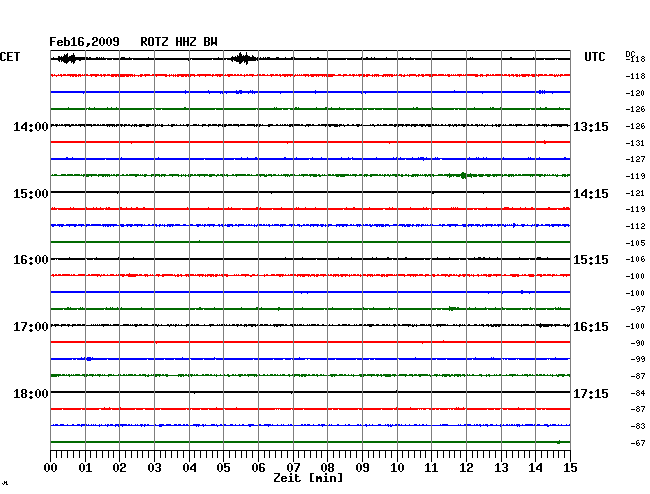Click the CET time zone label
Viewport: 650px width, 494px height.
10,57
